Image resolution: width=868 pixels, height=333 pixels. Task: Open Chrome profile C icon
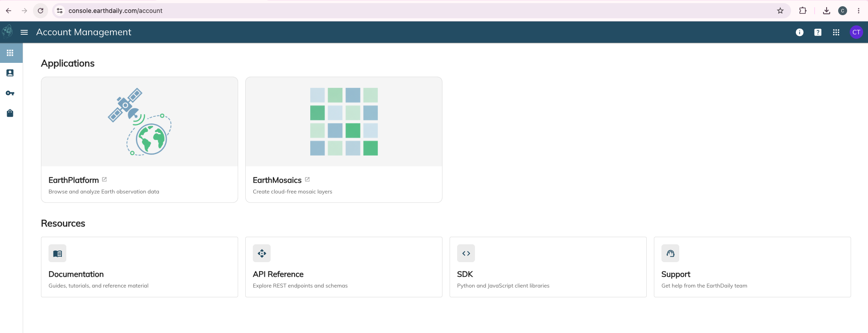842,11
